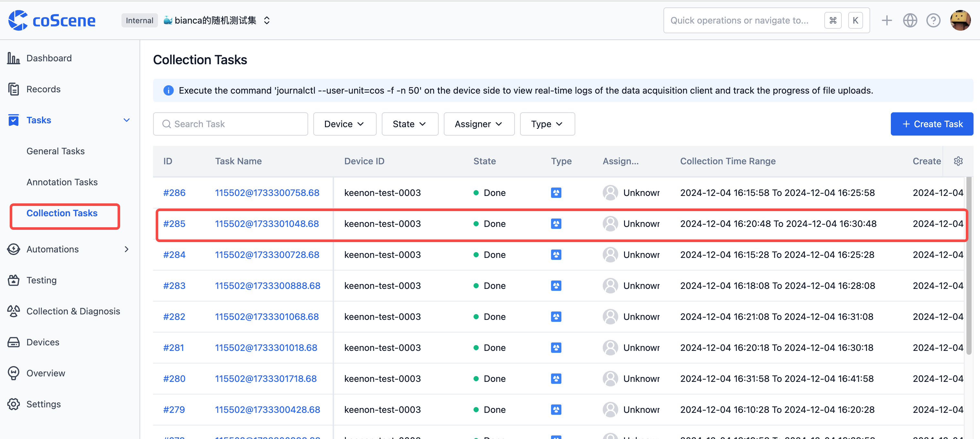Open the Dashboard icon in sidebar
The image size is (980, 439).
pyautogui.click(x=14, y=58)
